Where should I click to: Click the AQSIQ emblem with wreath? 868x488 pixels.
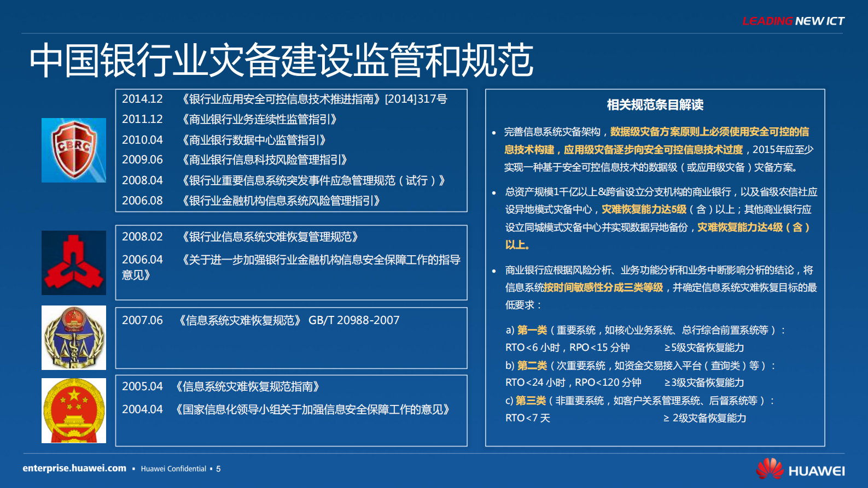(x=74, y=338)
